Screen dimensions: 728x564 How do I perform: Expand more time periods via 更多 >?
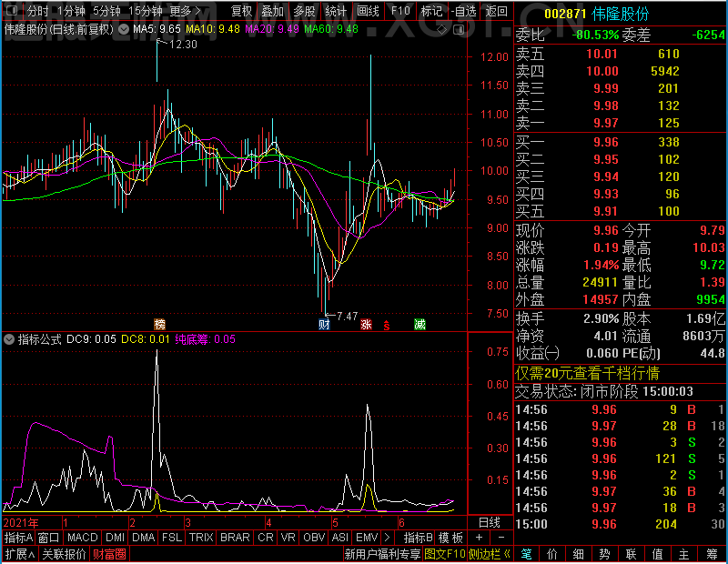pyautogui.click(x=185, y=11)
